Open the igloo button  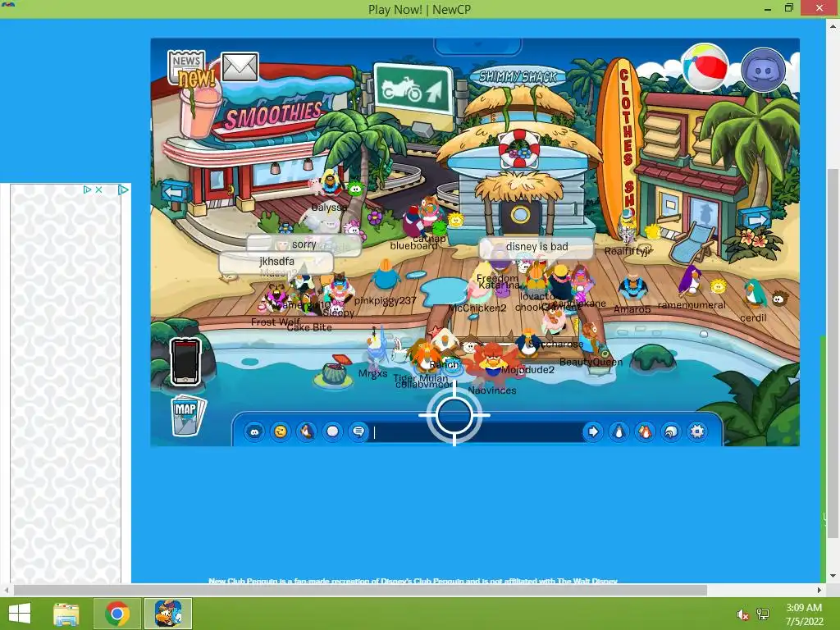[x=671, y=431]
